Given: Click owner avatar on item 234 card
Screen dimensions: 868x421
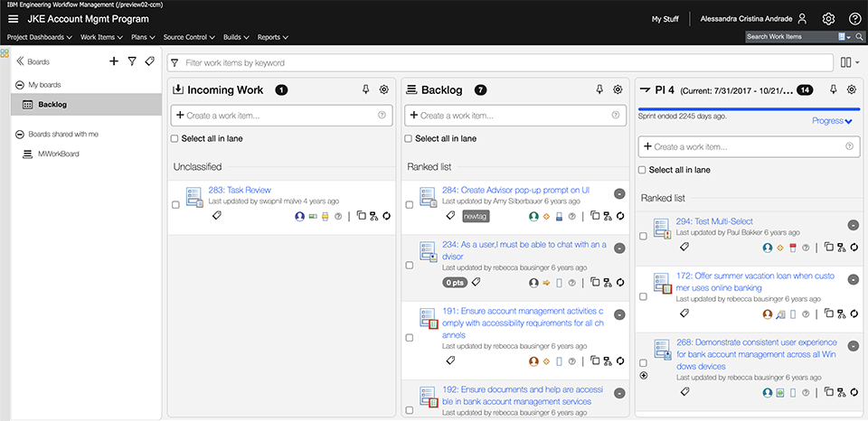Looking at the screenshot, I should (533, 283).
